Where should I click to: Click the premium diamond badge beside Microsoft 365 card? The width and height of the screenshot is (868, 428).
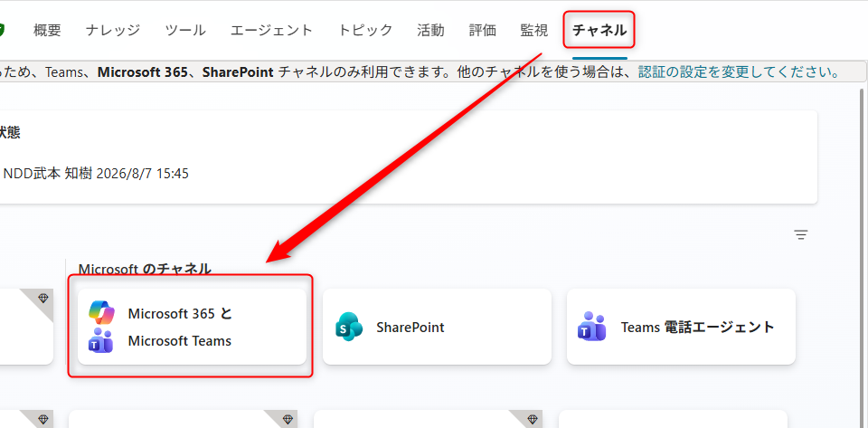click(43, 299)
